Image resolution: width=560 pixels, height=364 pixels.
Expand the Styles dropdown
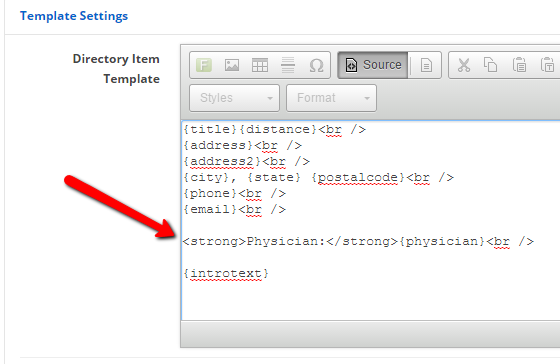click(234, 98)
